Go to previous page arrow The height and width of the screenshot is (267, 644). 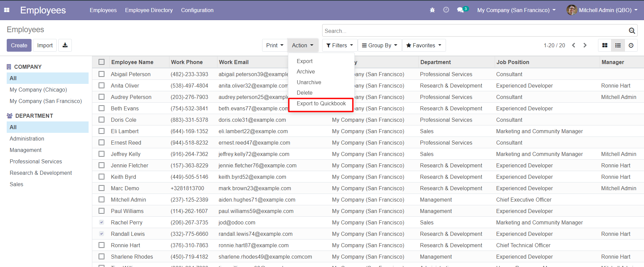pos(574,45)
